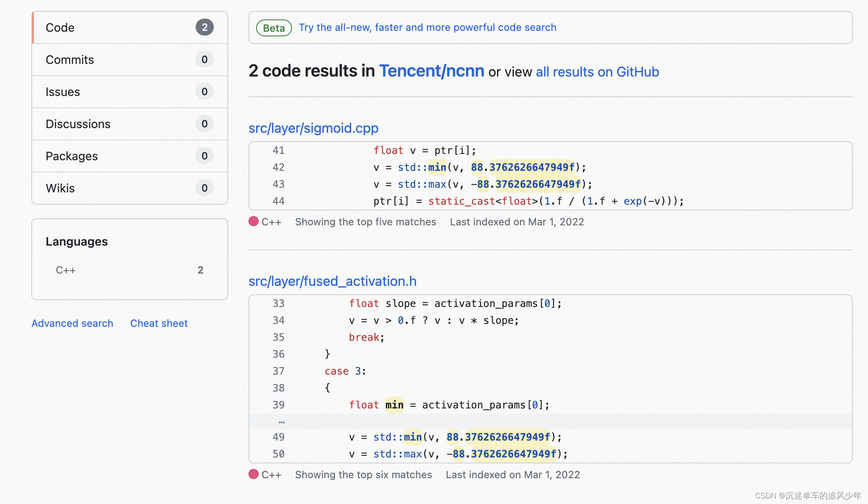Filter results by C++ language

tap(130, 270)
